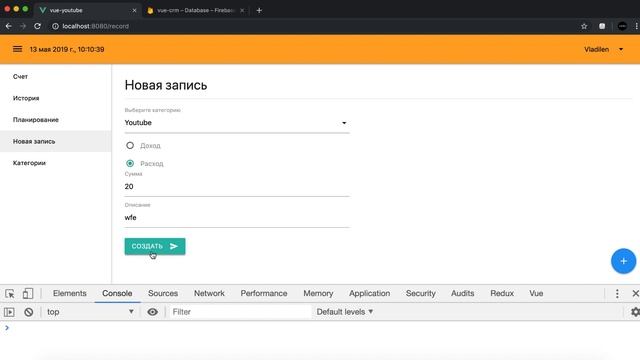Click the Описание field showing wfe

coord(237,218)
